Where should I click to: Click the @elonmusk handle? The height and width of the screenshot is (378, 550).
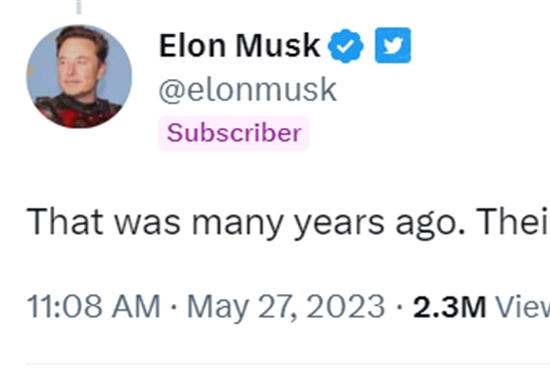(x=248, y=90)
